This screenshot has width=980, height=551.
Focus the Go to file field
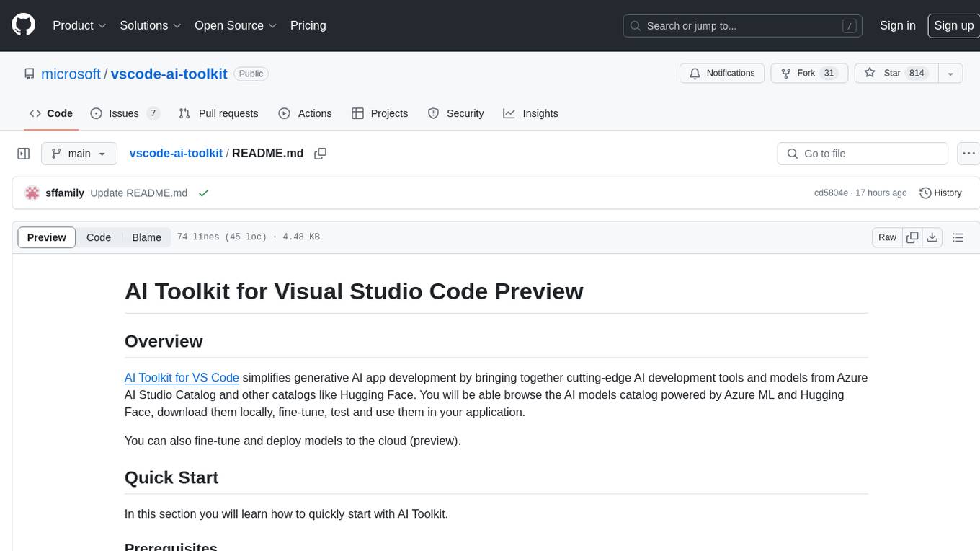(x=863, y=154)
